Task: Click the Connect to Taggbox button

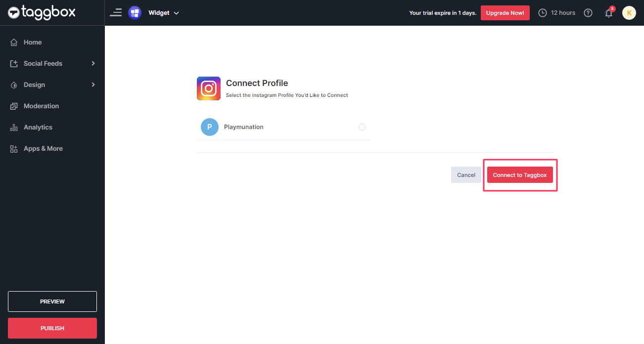Action: click(x=520, y=174)
